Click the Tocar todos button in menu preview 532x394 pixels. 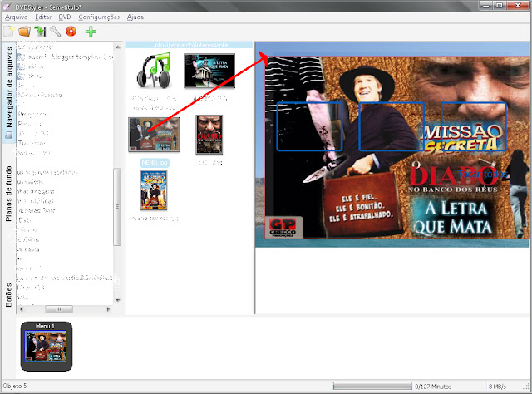pos(483,174)
